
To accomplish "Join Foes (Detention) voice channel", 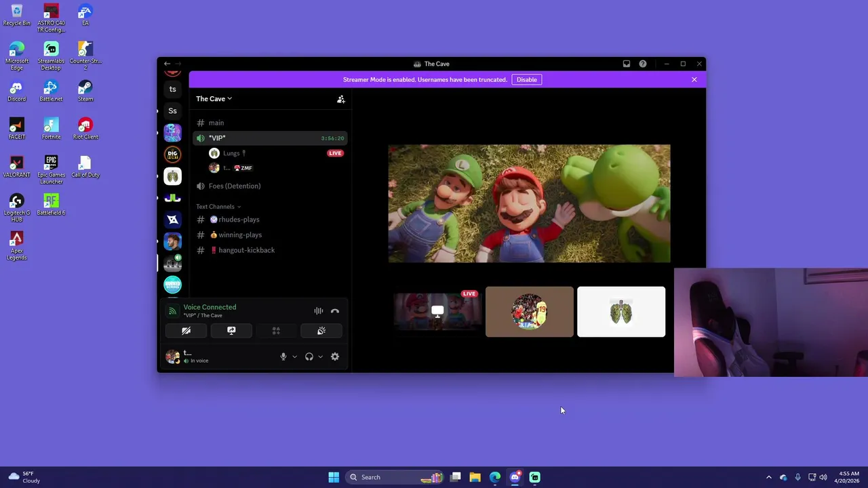I will pyautogui.click(x=270, y=186).
